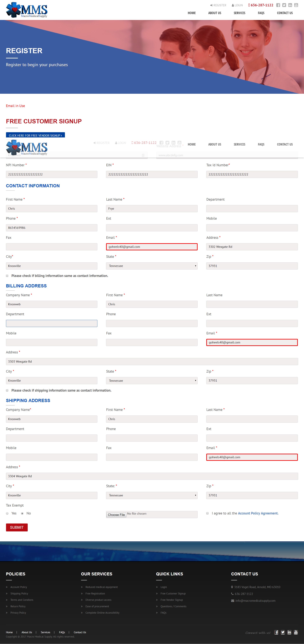Image resolution: width=304 pixels, height=644 pixels.
Task: Check shipping same as contact information box
Action: point(7,390)
